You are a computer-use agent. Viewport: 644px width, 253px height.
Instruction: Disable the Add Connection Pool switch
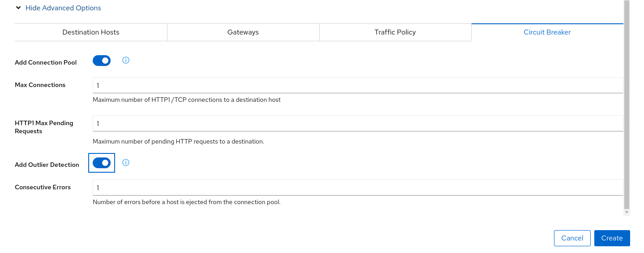pyautogui.click(x=102, y=61)
